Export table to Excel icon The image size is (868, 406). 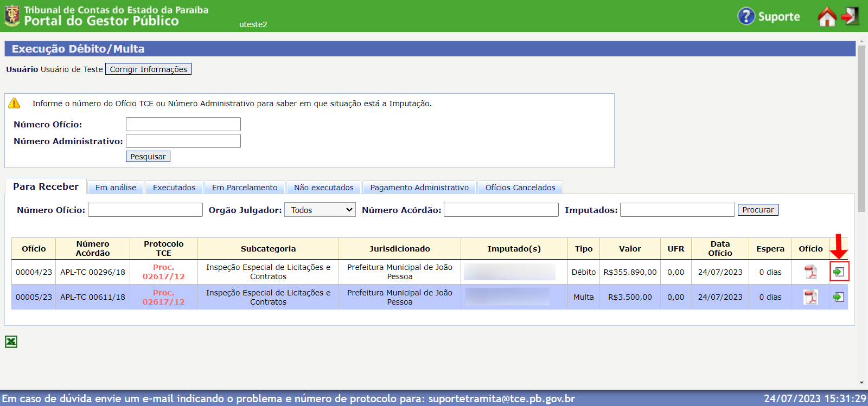pos(11,341)
